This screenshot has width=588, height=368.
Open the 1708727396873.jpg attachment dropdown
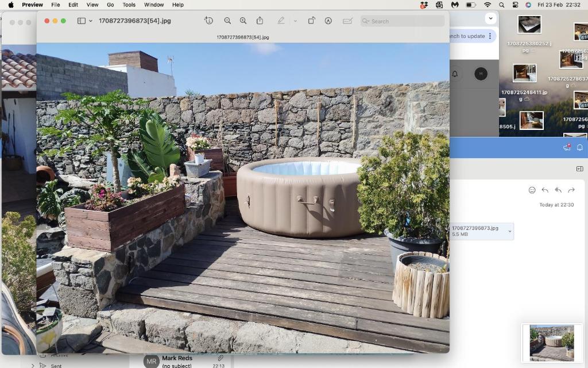(x=510, y=231)
